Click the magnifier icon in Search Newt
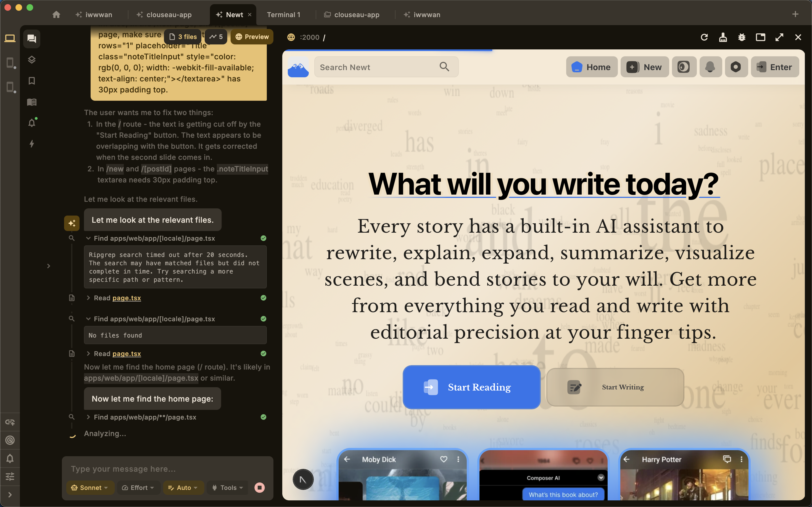This screenshot has width=812, height=507. [444, 67]
